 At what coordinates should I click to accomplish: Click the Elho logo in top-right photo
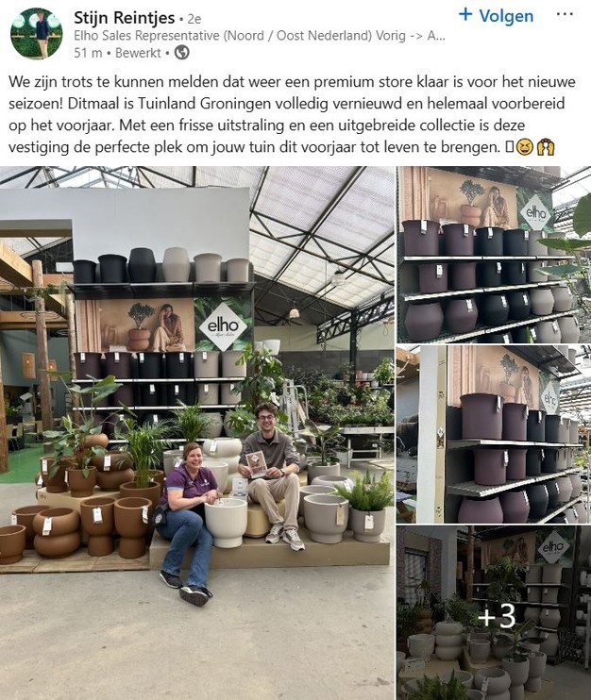535,213
